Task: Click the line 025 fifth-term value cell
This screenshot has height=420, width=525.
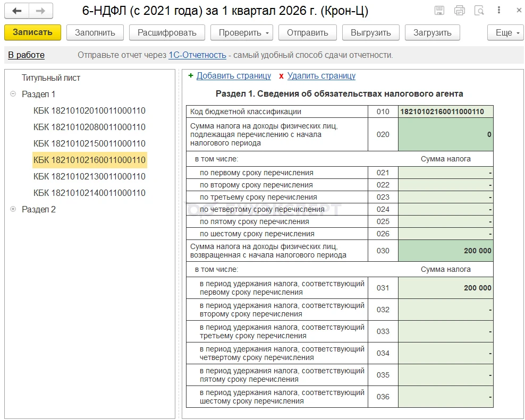Action: (446, 221)
